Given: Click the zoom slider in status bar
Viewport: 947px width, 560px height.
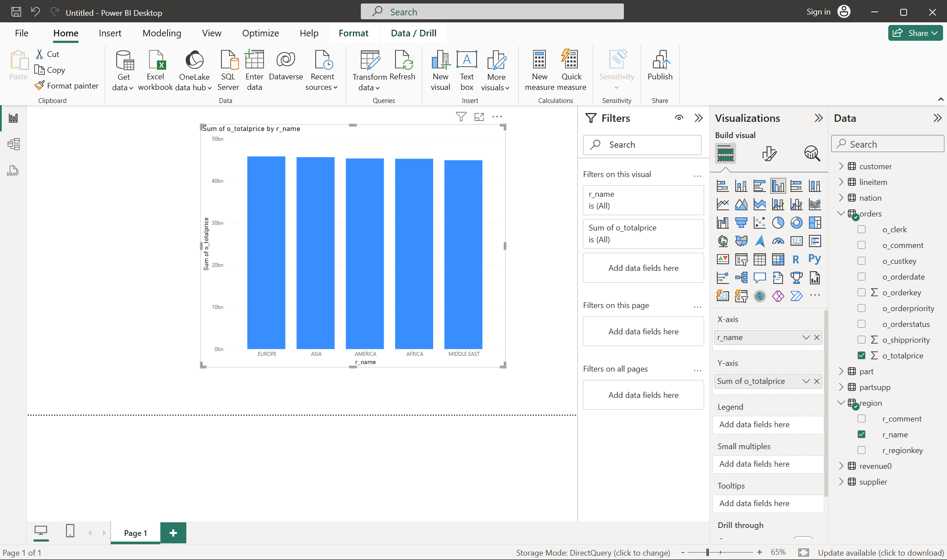Looking at the screenshot, I should [708, 553].
